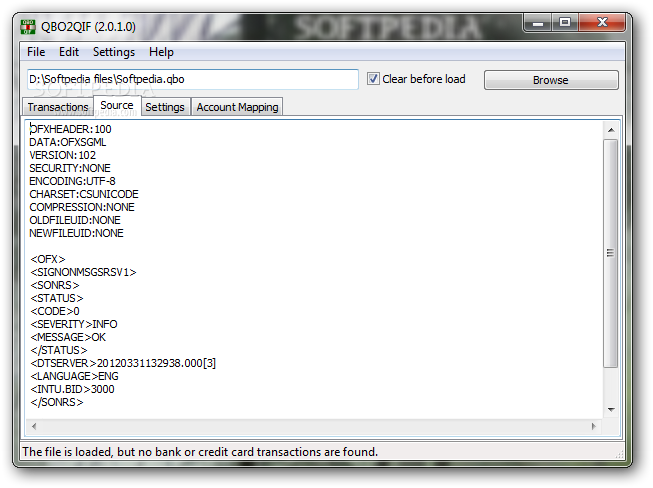Open the Account Mapping tab
Image resolution: width=653 pixels, height=488 pixels.
pos(237,107)
